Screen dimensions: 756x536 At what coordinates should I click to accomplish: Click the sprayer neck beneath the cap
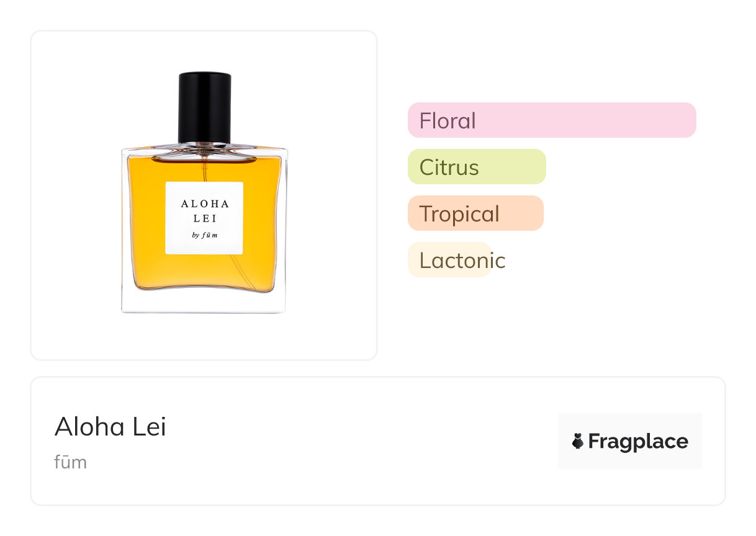[x=204, y=146]
